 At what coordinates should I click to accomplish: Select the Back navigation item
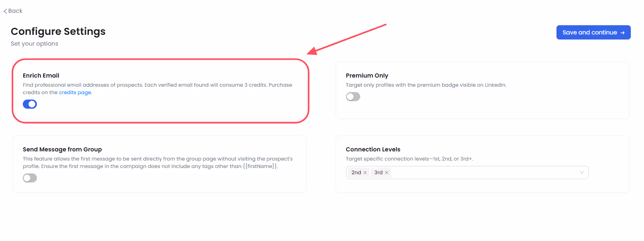pyautogui.click(x=12, y=11)
